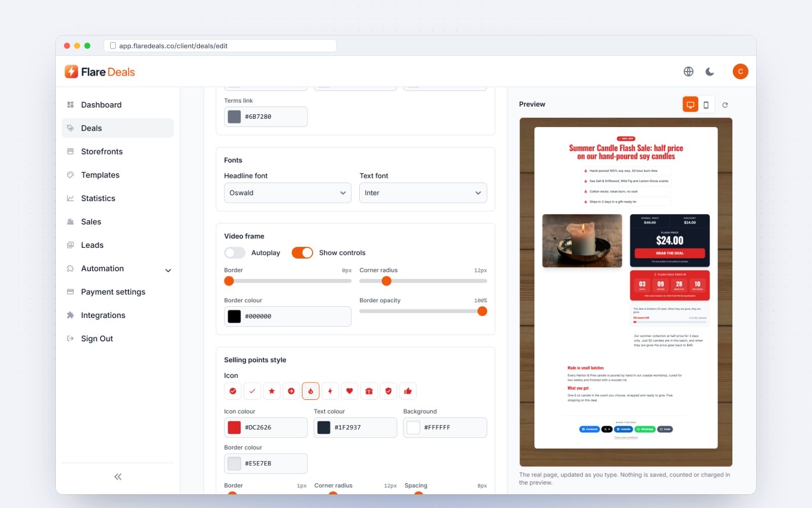Select the gift box selling point icon
Viewport: 812px width, 508px height.
(369, 391)
